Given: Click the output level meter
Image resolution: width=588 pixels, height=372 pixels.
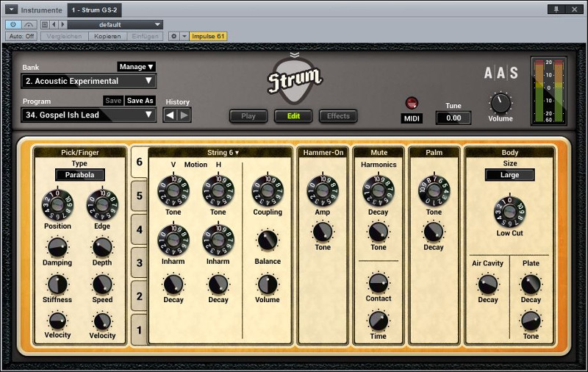Looking at the screenshot, I should [548, 91].
